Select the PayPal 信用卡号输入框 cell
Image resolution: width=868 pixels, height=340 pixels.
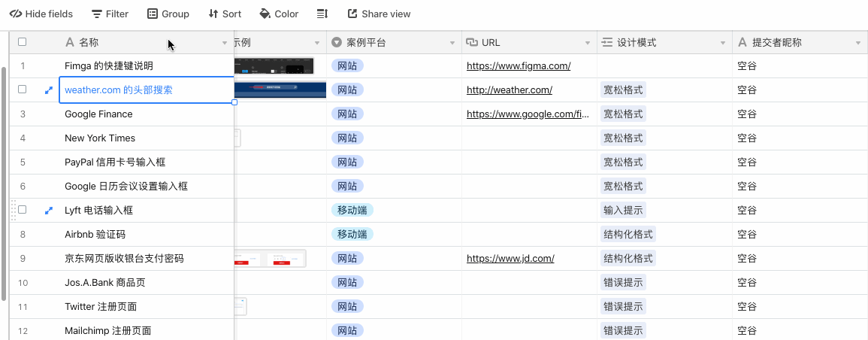coord(146,162)
